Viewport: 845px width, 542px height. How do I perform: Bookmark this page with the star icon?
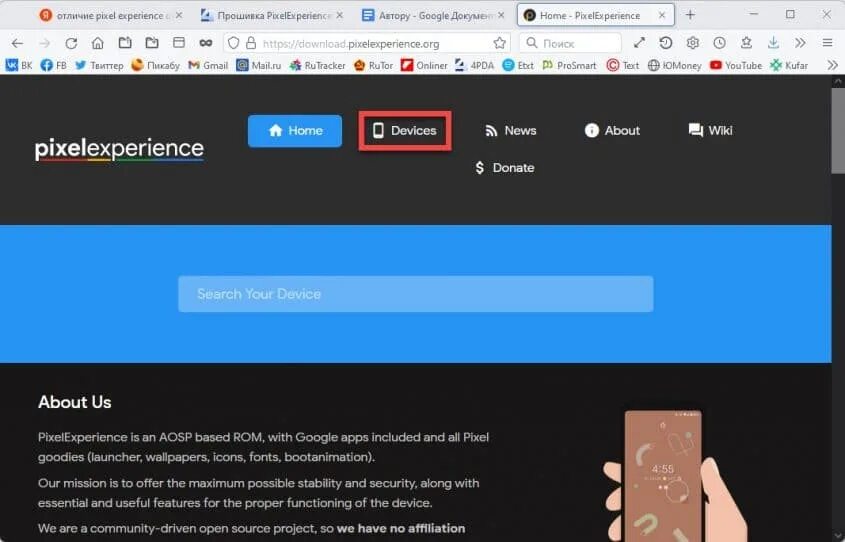(500, 43)
